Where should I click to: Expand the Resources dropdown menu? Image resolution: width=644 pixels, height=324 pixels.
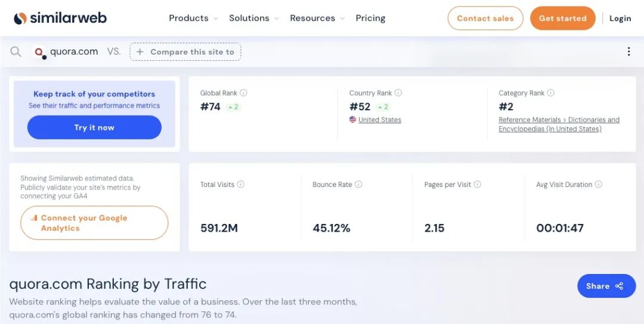tap(317, 18)
